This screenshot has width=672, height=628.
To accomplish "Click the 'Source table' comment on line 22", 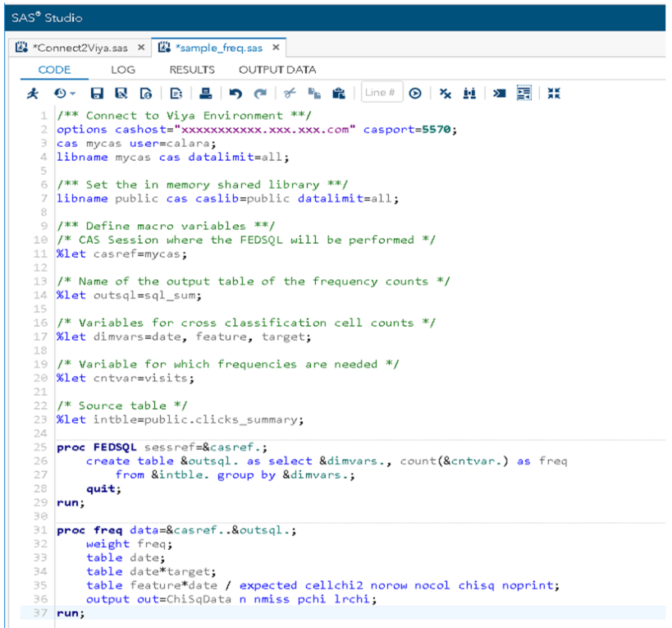I will (x=122, y=406).
